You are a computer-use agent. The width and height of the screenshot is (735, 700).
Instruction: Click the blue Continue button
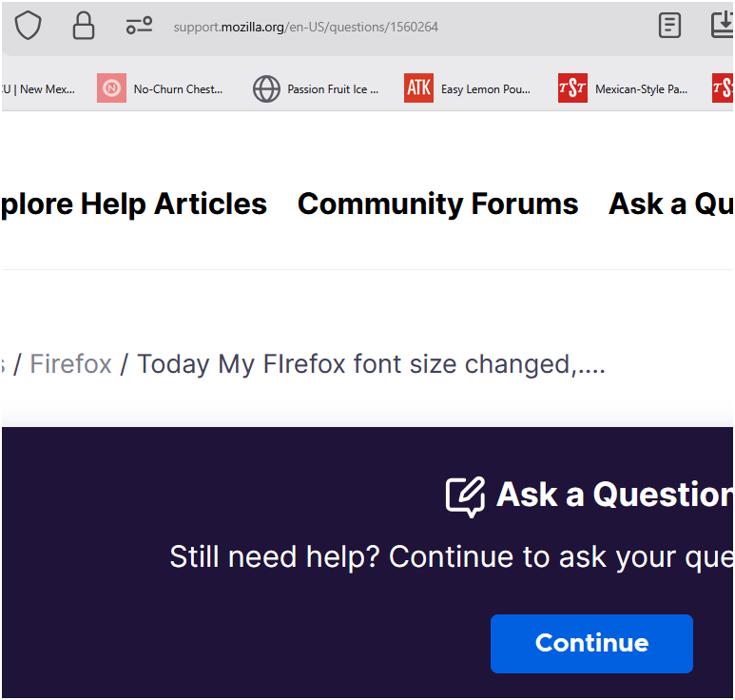pyautogui.click(x=591, y=643)
